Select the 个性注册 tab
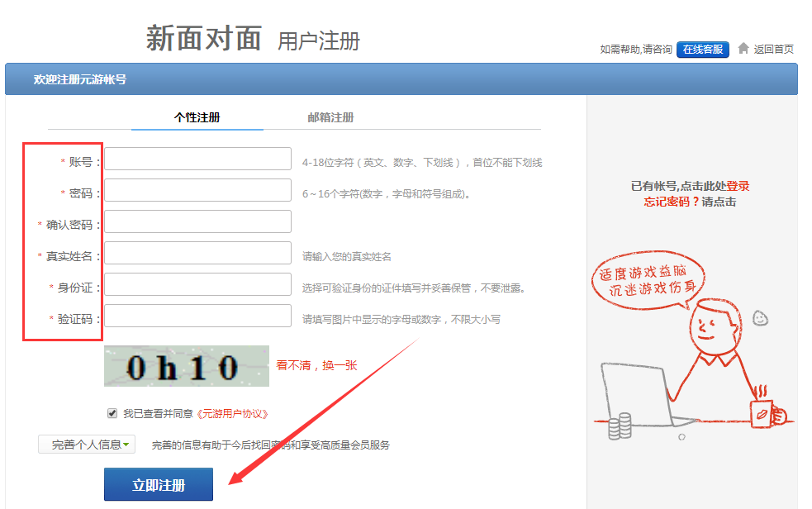Image resolution: width=812 pixels, height=509 pixels. [197, 117]
